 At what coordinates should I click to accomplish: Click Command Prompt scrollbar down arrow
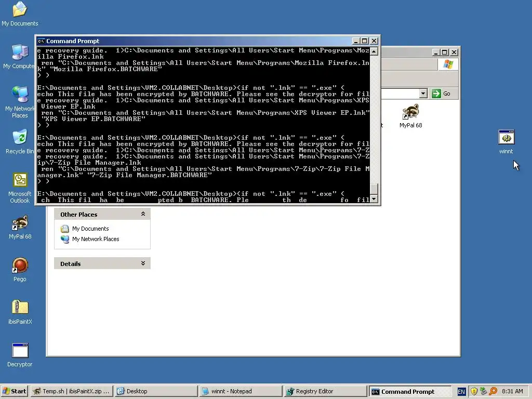point(374,199)
